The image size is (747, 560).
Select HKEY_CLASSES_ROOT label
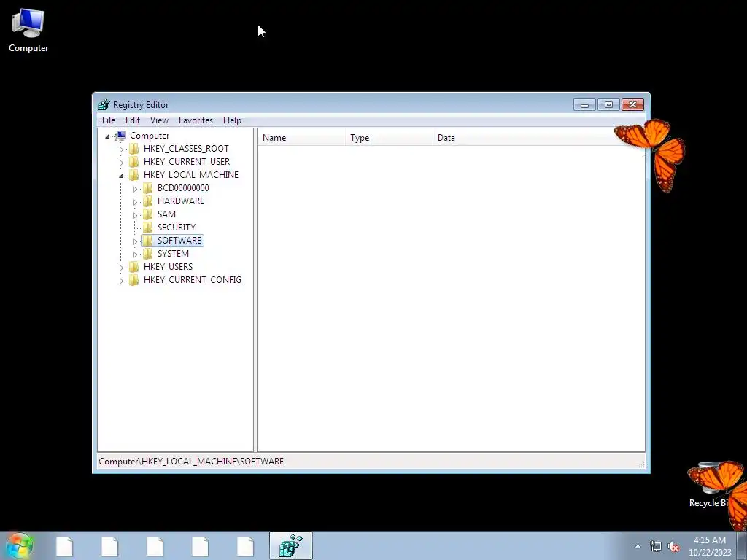coord(186,149)
